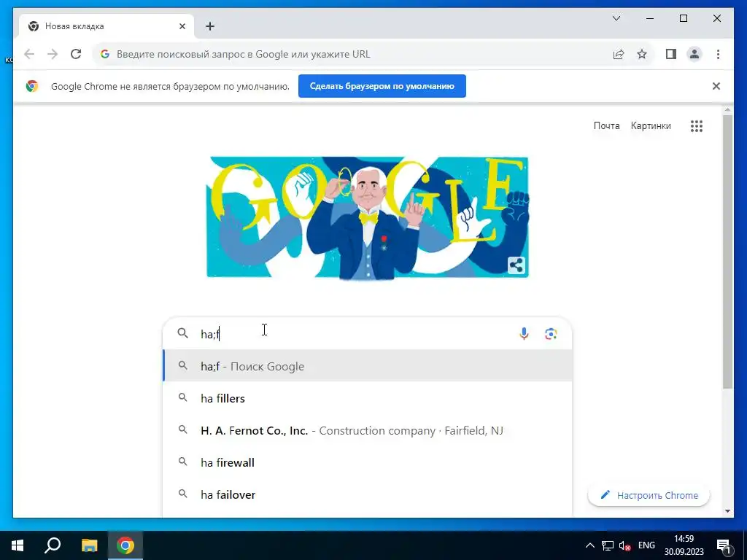Image resolution: width=747 pixels, height=560 pixels.
Task: Select suggestion "ha failover"
Action: (367, 495)
